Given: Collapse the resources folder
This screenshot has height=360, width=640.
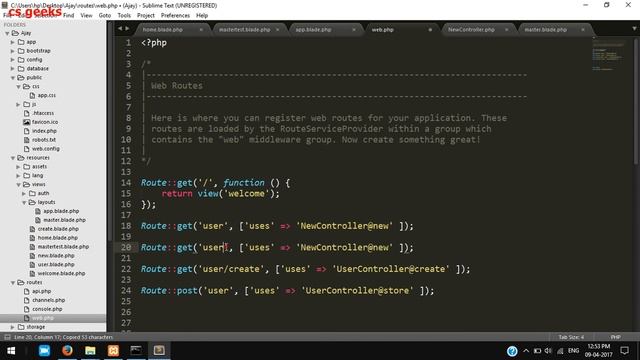Looking at the screenshot, I should click(x=13, y=158).
